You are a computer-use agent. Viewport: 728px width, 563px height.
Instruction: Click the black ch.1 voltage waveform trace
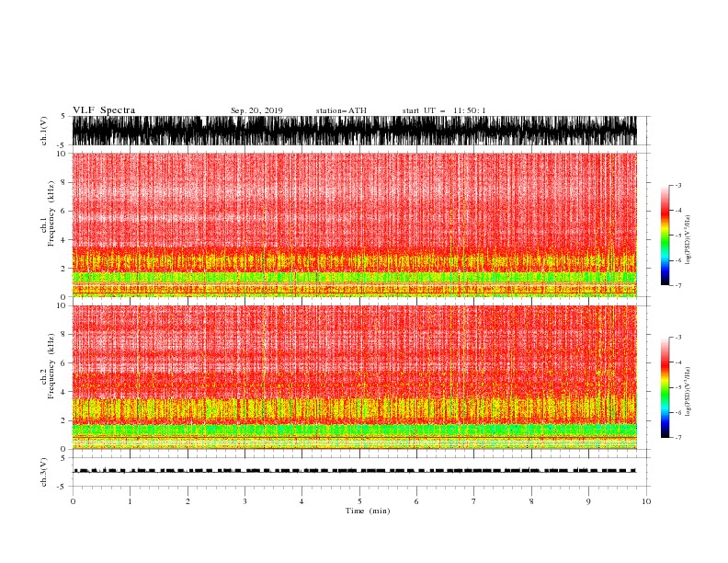(x=354, y=131)
